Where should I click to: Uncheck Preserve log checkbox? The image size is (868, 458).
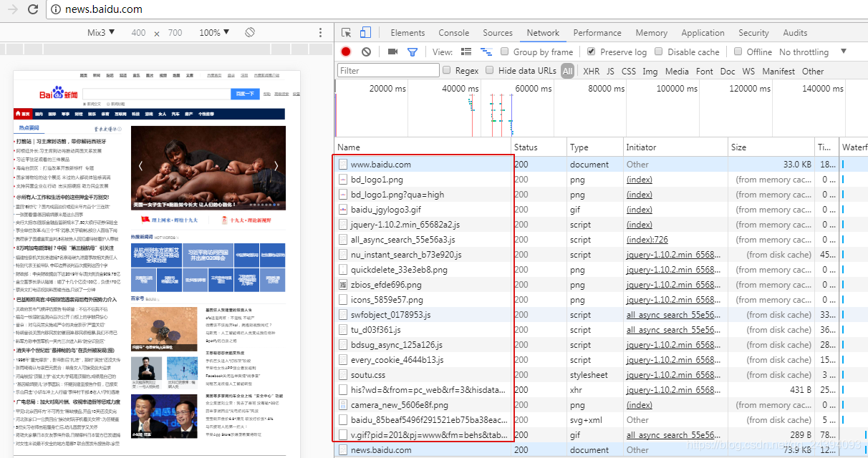(591, 52)
